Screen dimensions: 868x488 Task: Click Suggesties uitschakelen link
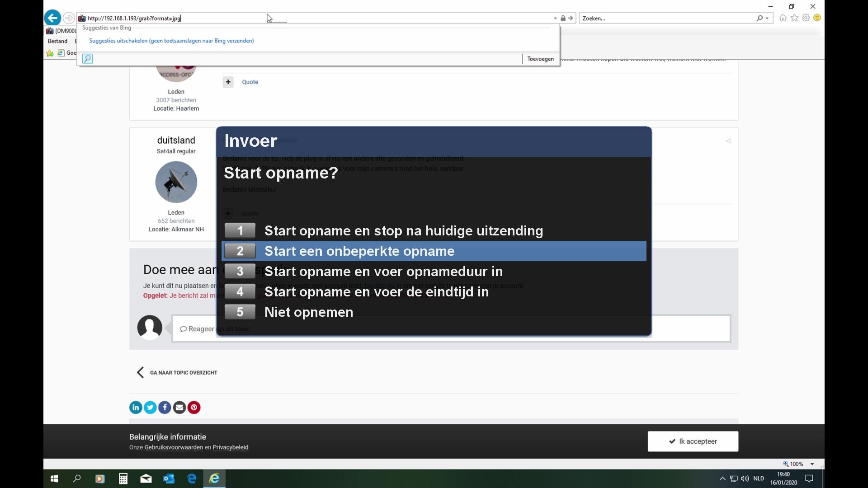[171, 41]
